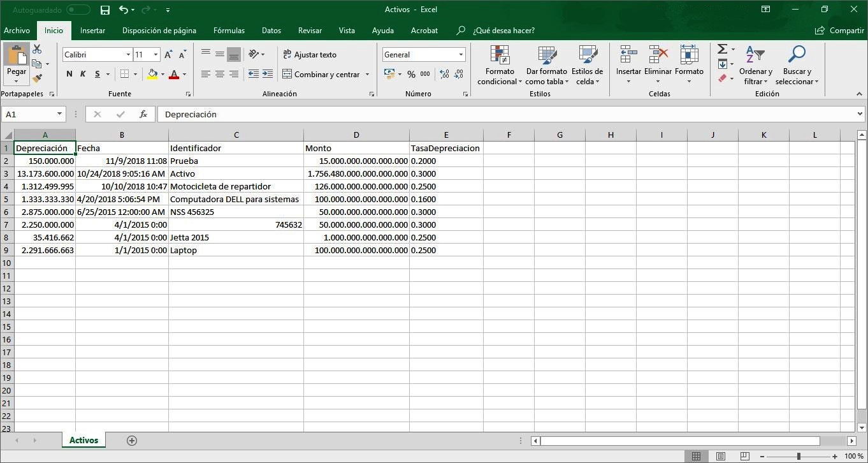Image resolution: width=868 pixels, height=463 pixels.
Task: Align text to middle vertically
Action: click(220, 54)
